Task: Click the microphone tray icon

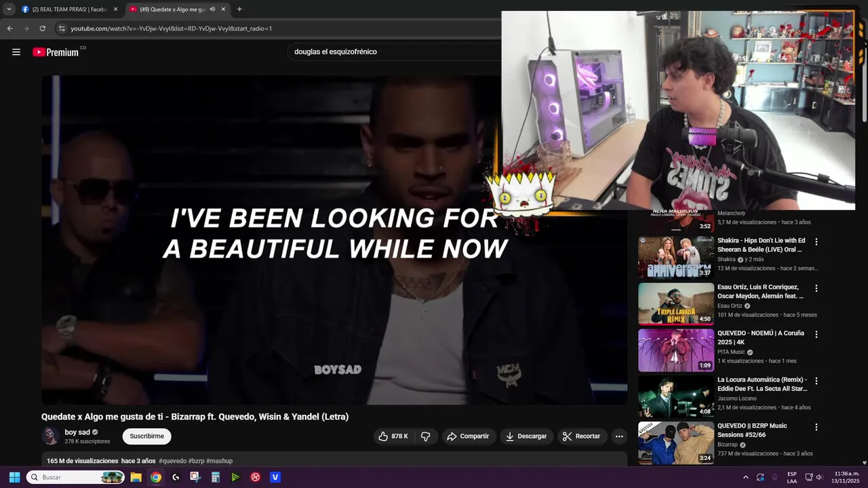Action: click(774, 477)
